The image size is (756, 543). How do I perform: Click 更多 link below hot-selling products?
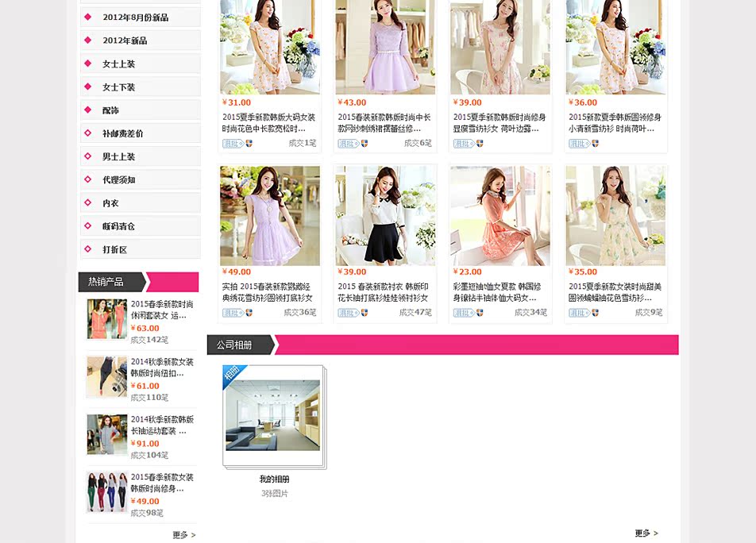pos(183,536)
